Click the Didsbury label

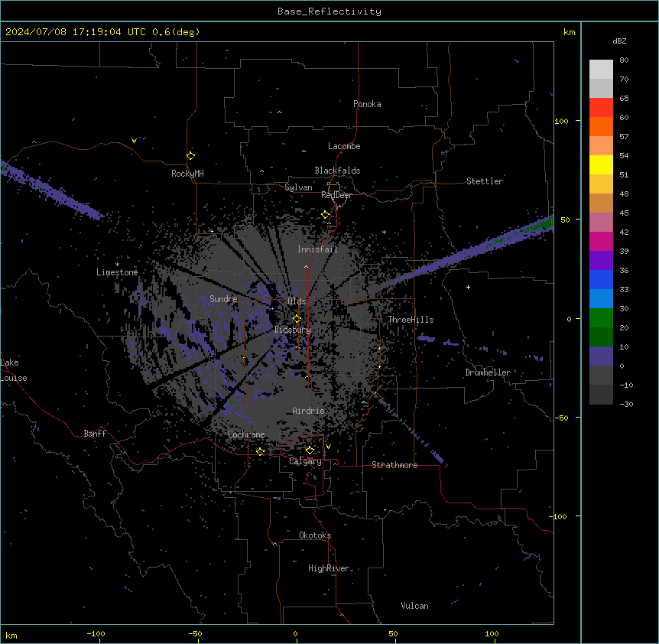[x=293, y=330]
